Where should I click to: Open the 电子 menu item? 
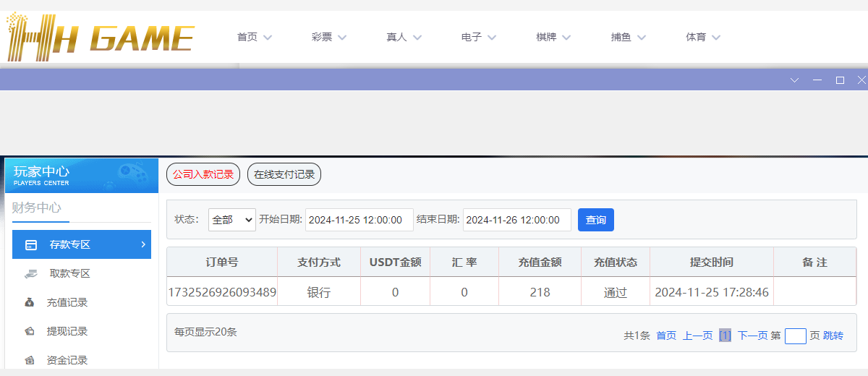click(479, 37)
